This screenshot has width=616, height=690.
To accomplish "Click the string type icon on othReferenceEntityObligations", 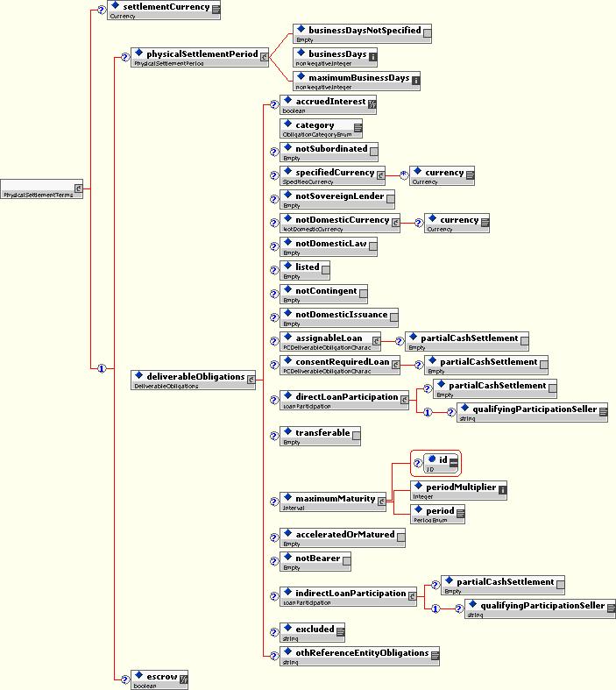I will [435, 655].
